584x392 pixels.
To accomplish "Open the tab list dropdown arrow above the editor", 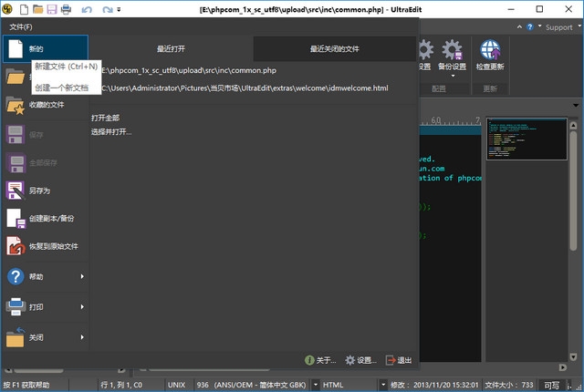I will (576, 106).
